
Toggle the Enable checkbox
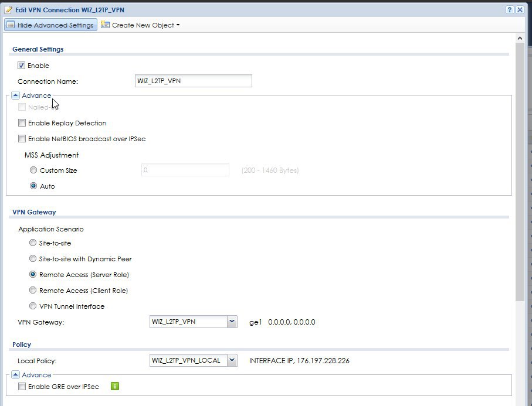point(21,66)
